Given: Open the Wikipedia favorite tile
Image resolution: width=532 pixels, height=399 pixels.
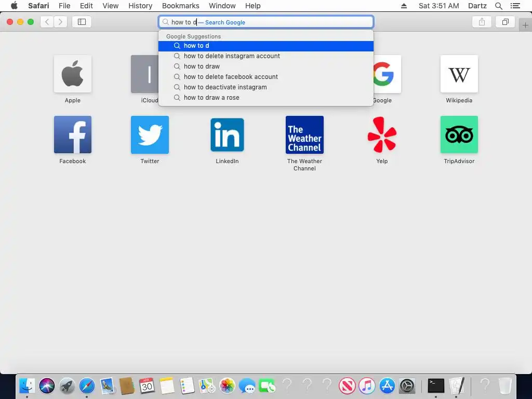Looking at the screenshot, I should click(459, 74).
